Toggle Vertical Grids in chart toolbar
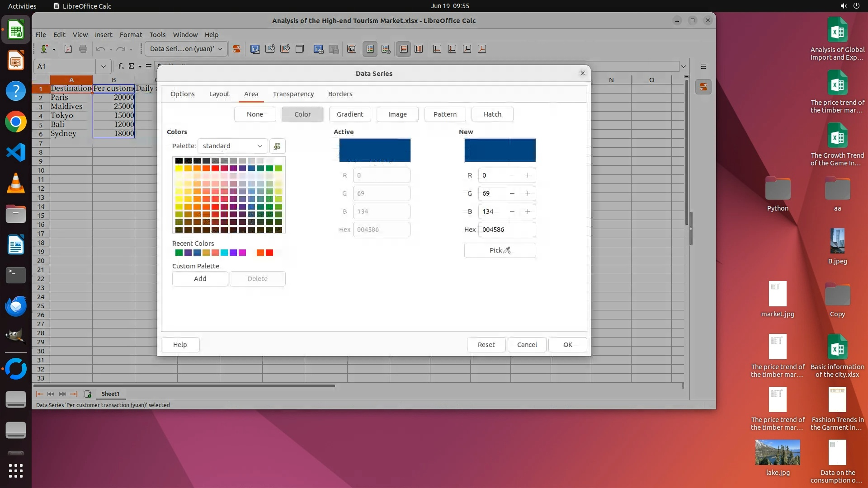Image resolution: width=868 pixels, height=488 pixels. click(419, 49)
